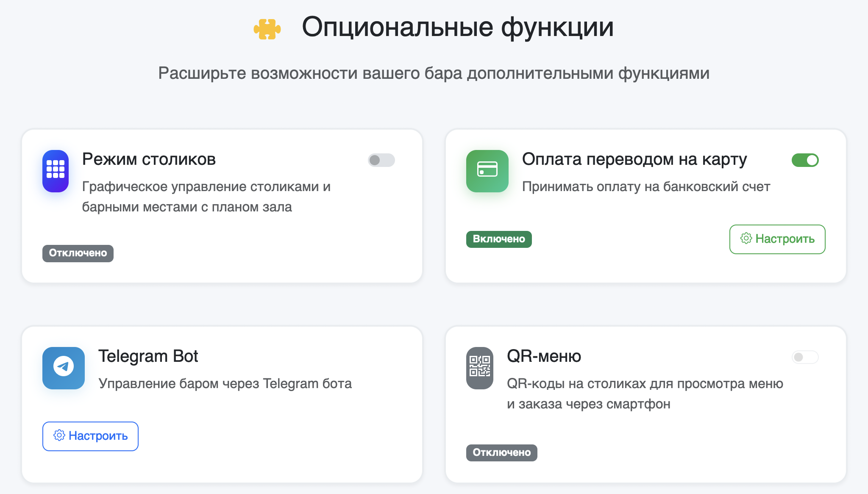Click the gear icon inside the Telegram Настроить button
The image size is (868, 494).
click(x=60, y=436)
